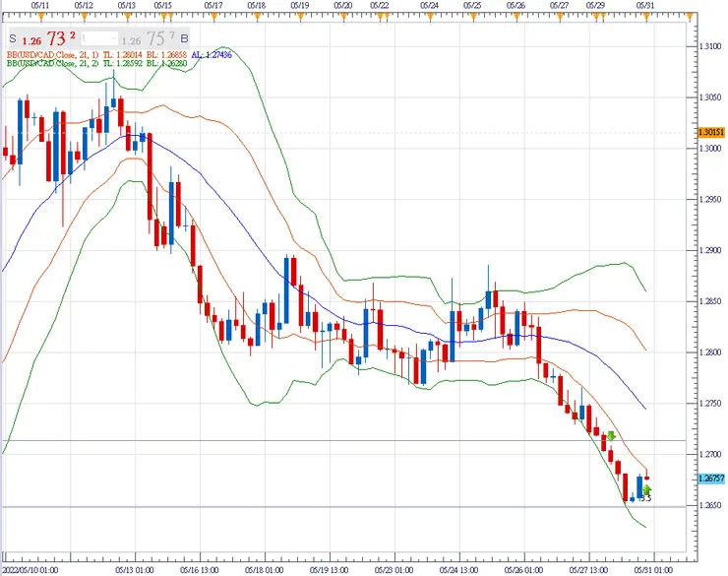
Task: Click the orange day marker under 05/13
Action: (127, 17)
